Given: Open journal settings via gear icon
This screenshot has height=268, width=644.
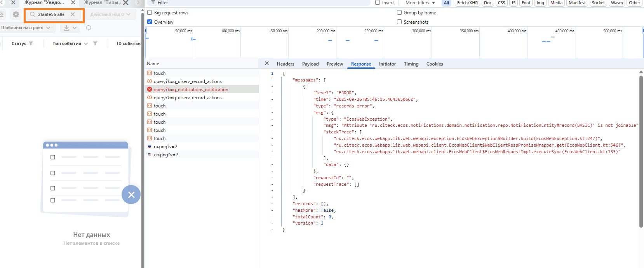Looking at the screenshot, I should [x=16, y=14].
